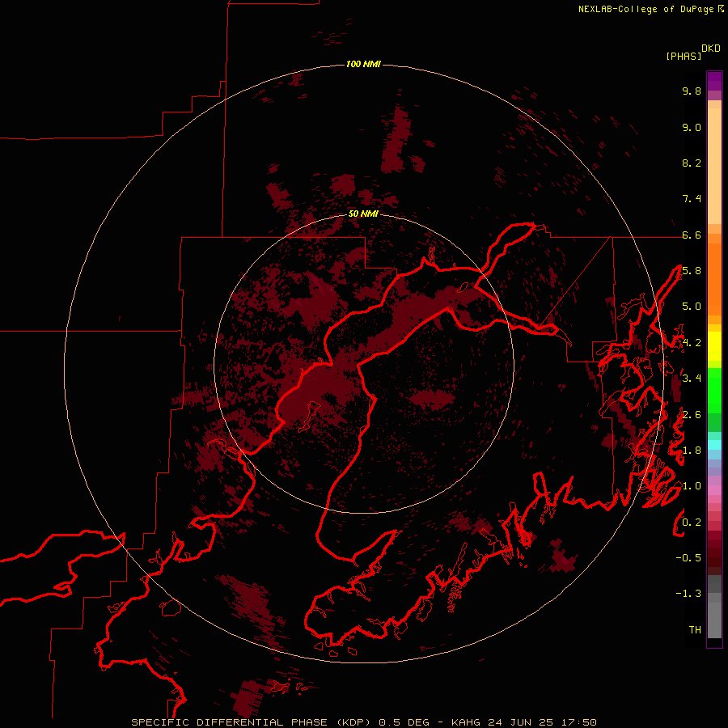Image resolution: width=728 pixels, height=728 pixels.
Task: Click the 9.8 value on the color scale
Action: (x=692, y=91)
